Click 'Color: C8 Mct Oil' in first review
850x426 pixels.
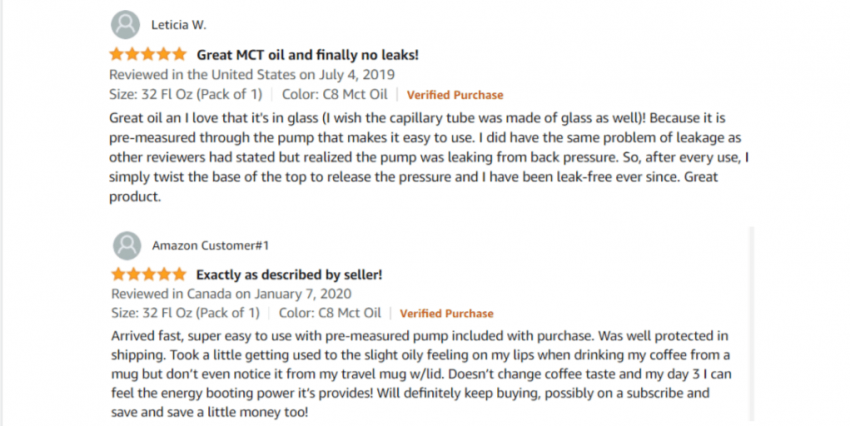334,94
